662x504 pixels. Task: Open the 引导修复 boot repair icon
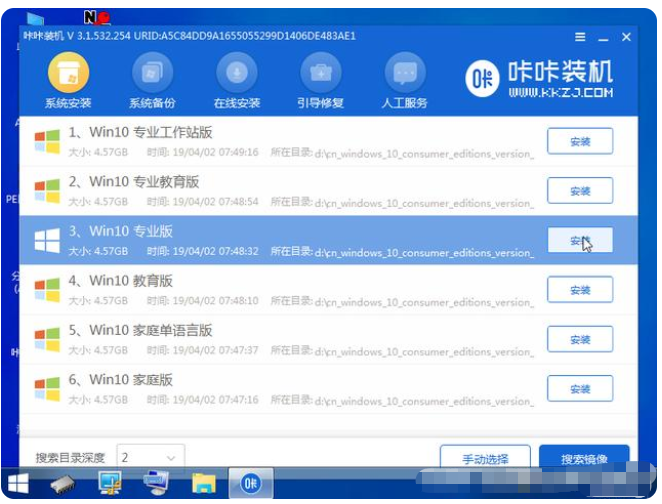click(321, 72)
